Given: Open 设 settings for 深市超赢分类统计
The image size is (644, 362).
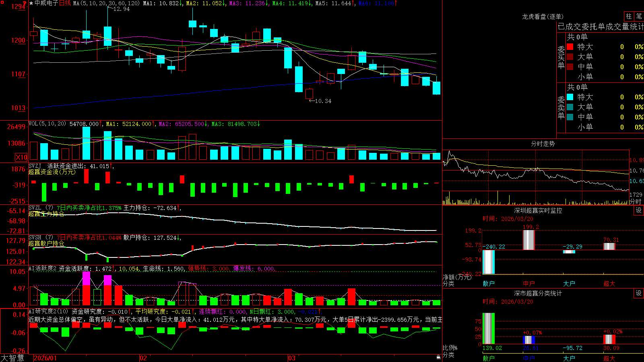Looking at the screenshot, I should [x=639, y=293].
